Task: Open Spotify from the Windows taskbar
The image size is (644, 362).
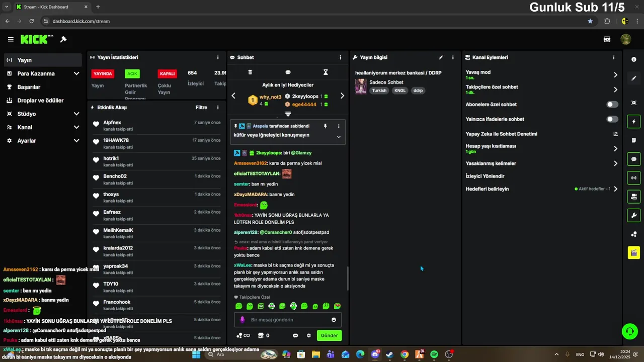Action: [x=434, y=354]
